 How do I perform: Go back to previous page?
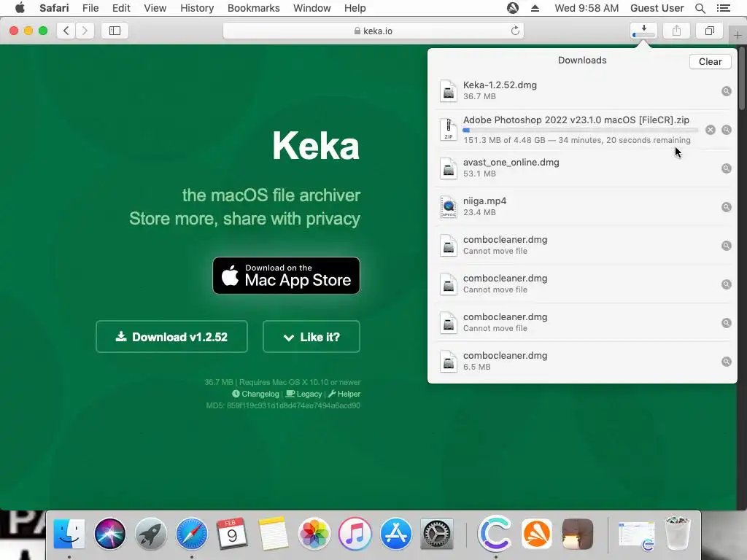click(66, 31)
